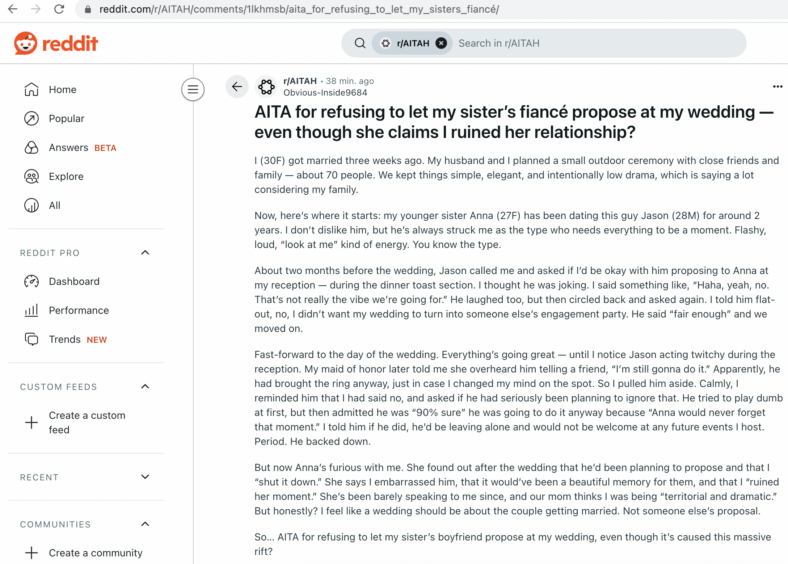Collapse sidebar with hamburger button
This screenshot has height=564, width=788.
point(192,89)
